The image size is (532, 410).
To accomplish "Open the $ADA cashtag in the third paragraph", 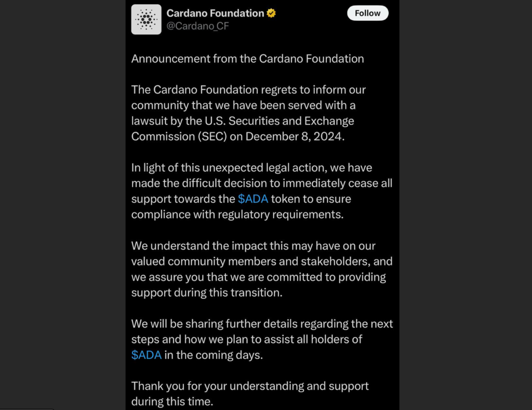I will coord(254,199).
